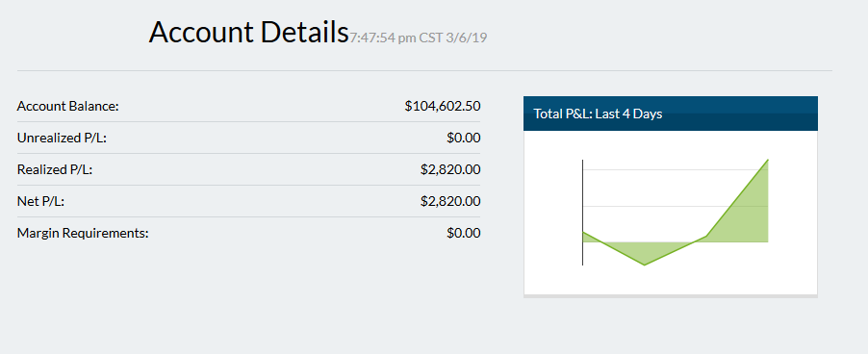Click the lowest dip point of the P&L chart
The image size is (868, 354).
(645, 265)
